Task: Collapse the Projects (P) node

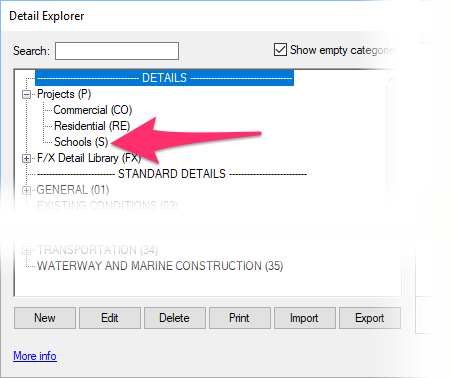Action: click(x=26, y=95)
